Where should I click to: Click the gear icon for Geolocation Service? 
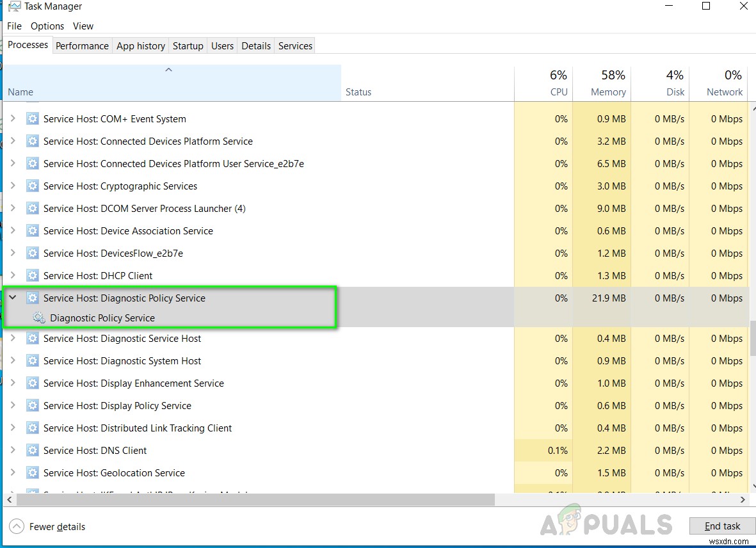tap(32, 473)
